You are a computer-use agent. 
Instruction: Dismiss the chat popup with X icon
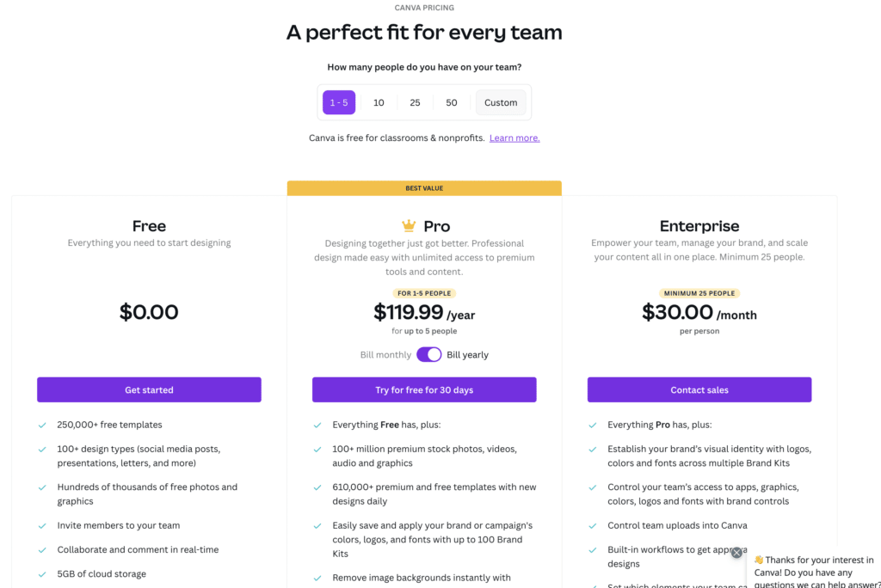pyautogui.click(x=736, y=553)
